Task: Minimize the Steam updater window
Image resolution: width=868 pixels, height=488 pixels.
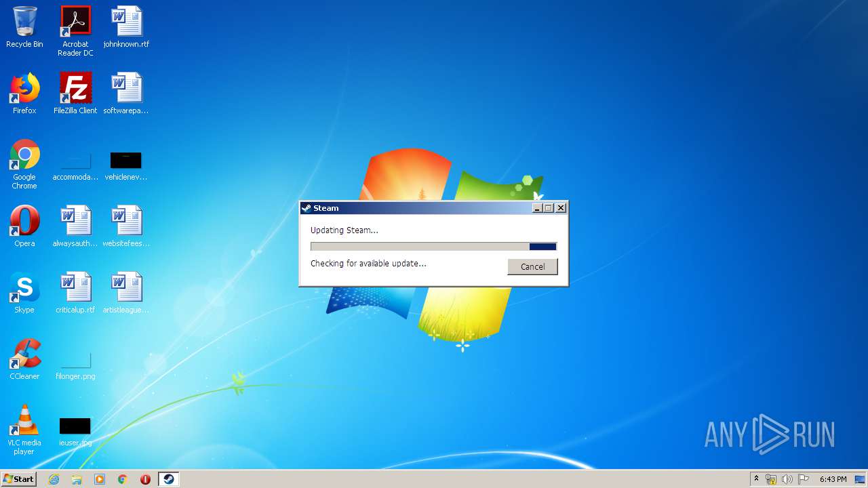Action: coord(537,208)
